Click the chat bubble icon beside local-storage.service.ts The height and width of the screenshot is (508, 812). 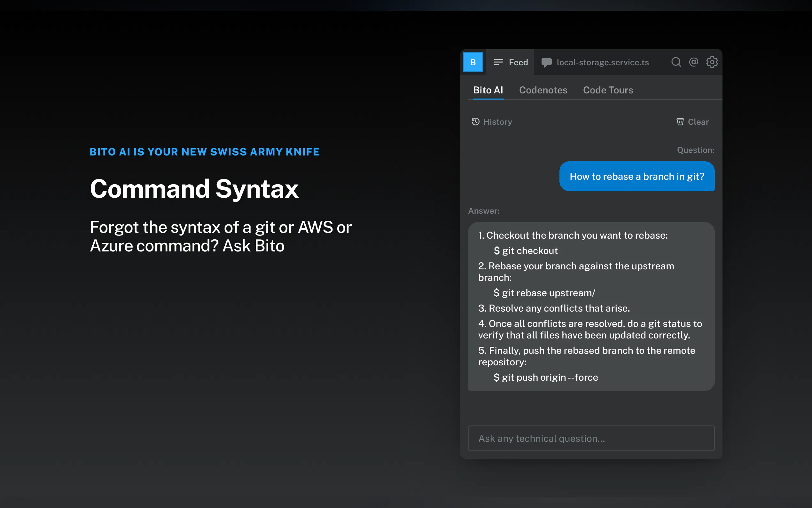[x=546, y=62]
